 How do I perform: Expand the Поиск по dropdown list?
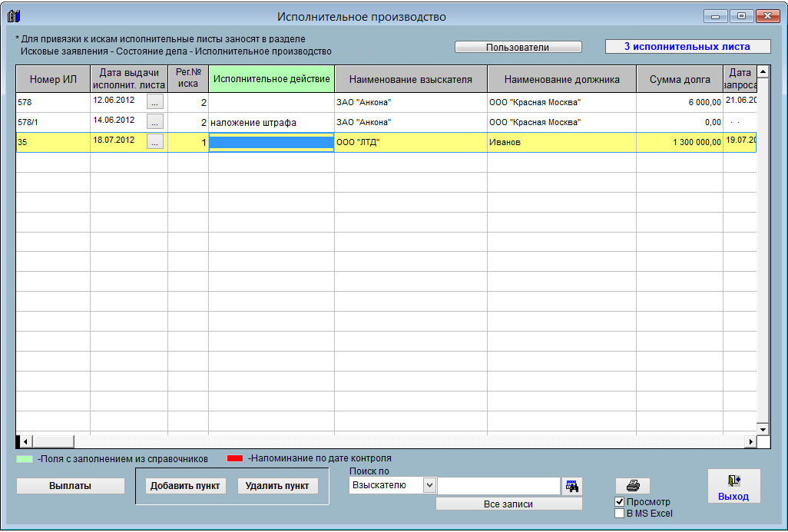pos(429,485)
